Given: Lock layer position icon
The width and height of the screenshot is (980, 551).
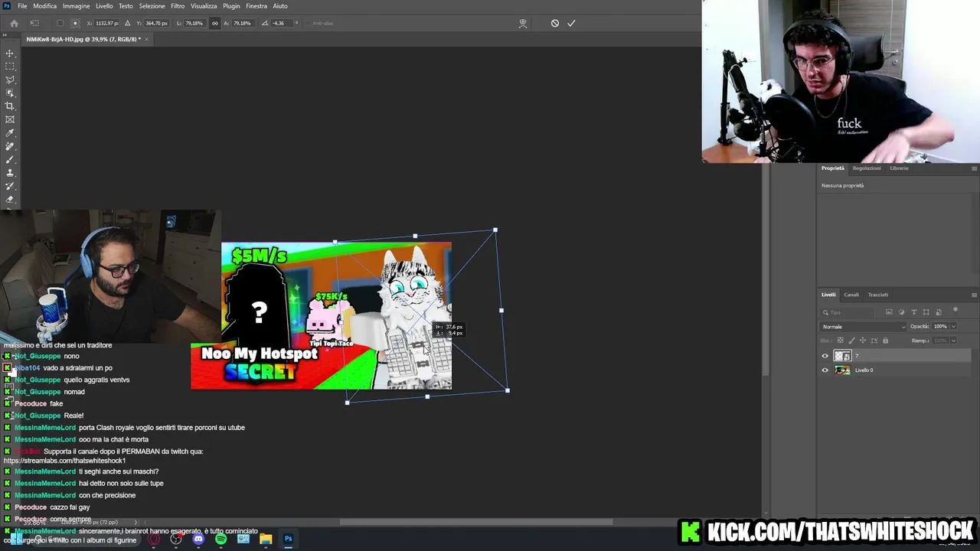Looking at the screenshot, I should tap(863, 341).
